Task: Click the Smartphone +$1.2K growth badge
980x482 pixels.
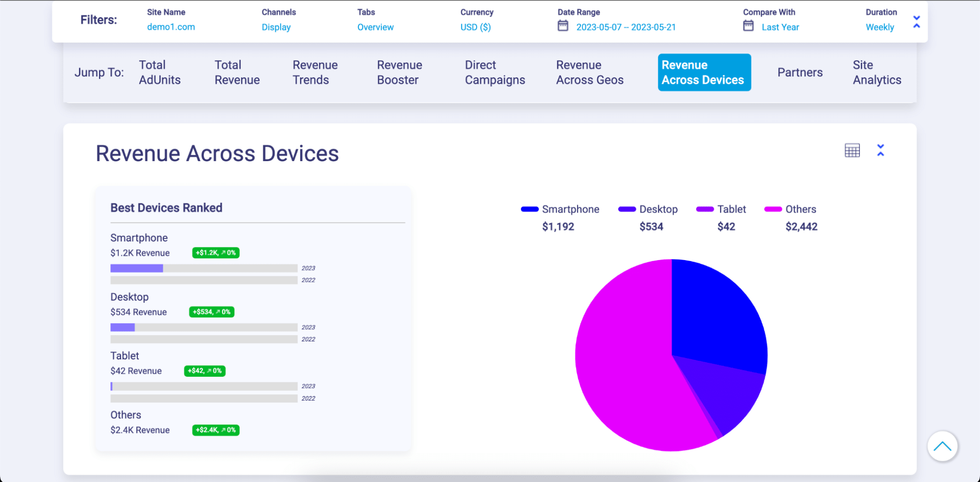Action: click(216, 253)
